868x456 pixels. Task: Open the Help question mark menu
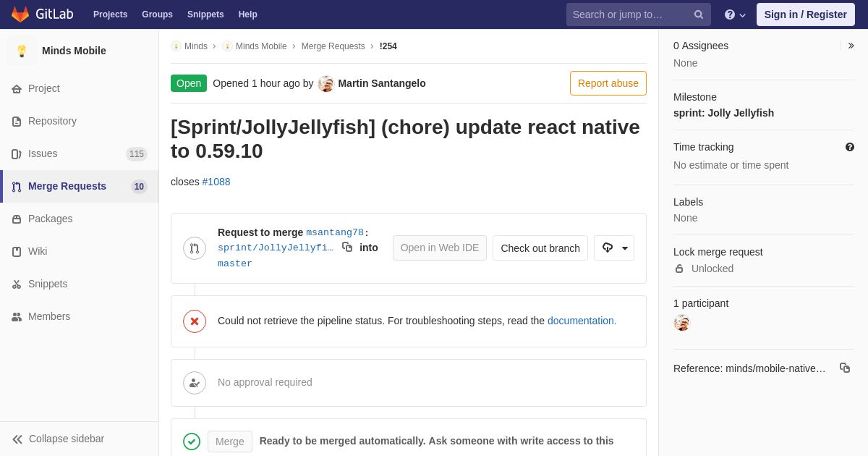pos(735,14)
